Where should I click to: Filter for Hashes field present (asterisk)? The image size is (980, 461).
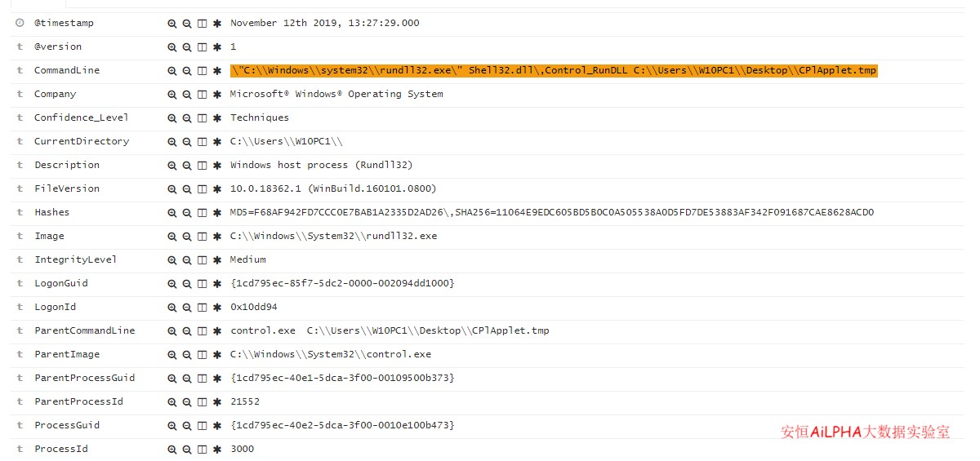217,213
